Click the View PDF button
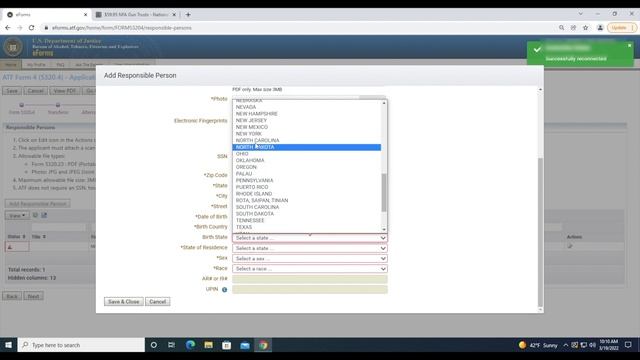The image size is (640, 360). [x=65, y=91]
